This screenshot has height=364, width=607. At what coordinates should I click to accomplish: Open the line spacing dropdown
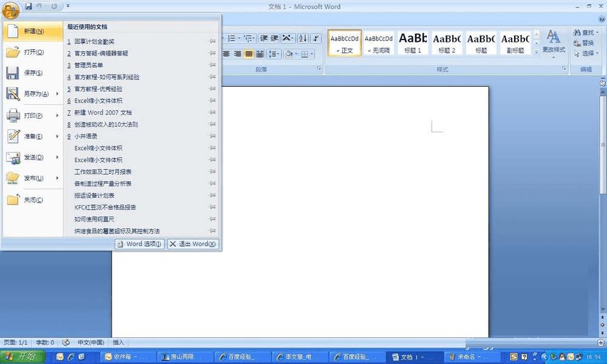pyautogui.click(x=274, y=54)
